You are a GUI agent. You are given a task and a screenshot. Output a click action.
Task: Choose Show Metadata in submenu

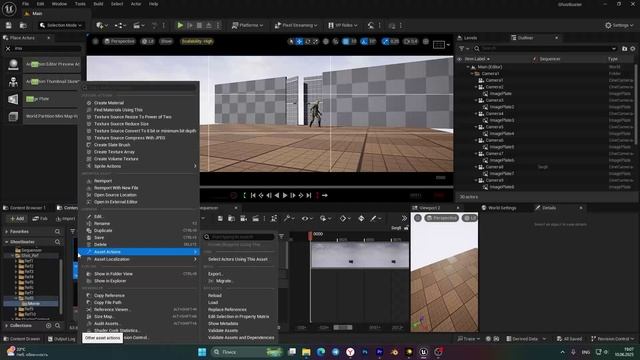click(223, 324)
